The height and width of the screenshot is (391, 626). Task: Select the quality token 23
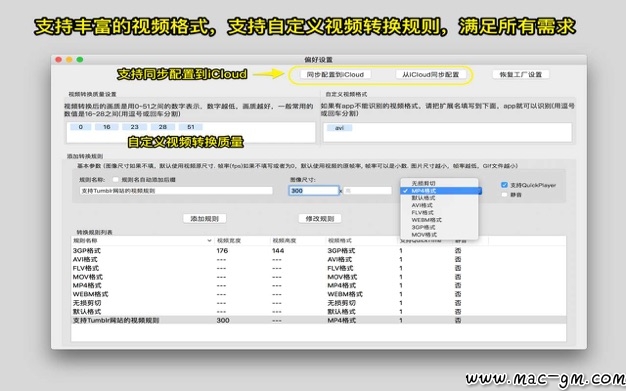135,127
